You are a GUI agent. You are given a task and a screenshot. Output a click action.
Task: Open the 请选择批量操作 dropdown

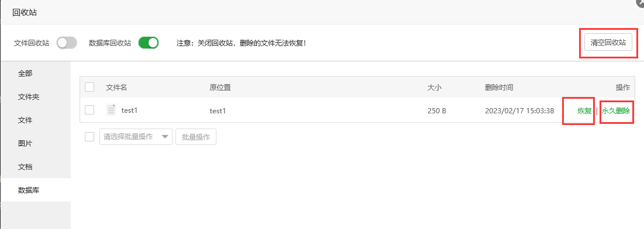(136, 137)
